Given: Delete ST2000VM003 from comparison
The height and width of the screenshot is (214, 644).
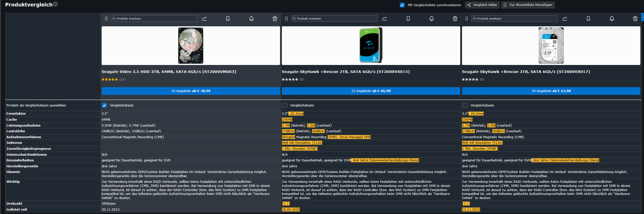Looking at the screenshot, I should point(275,19).
